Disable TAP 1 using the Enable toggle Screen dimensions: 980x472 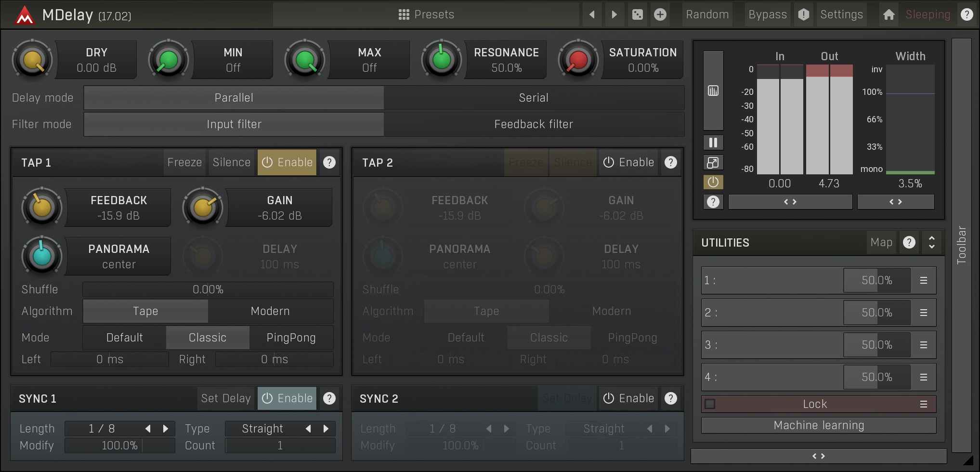click(x=287, y=163)
